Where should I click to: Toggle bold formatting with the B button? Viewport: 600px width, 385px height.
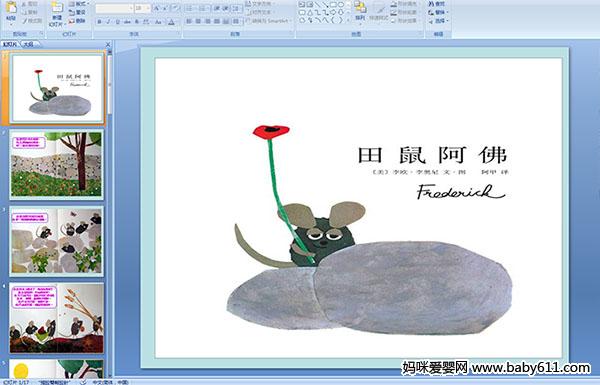pos(99,22)
